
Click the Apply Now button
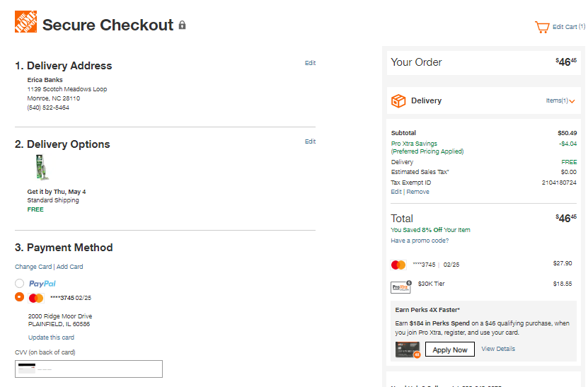[x=449, y=350]
